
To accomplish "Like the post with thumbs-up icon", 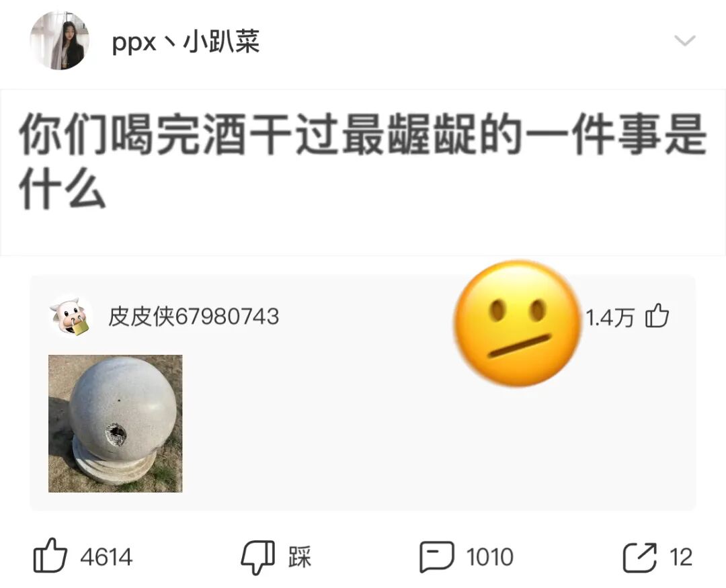I will pyautogui.click(x=50, y=556).
